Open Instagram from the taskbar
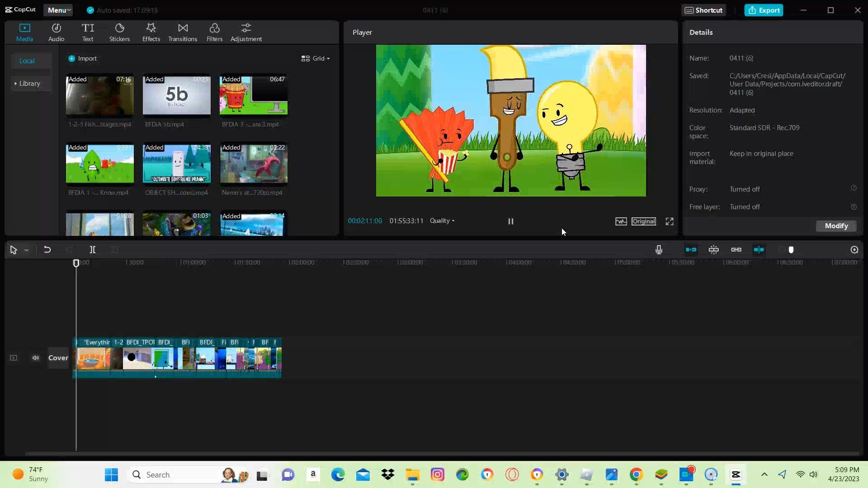Screen dimensions: 868x488 (437, 475)
